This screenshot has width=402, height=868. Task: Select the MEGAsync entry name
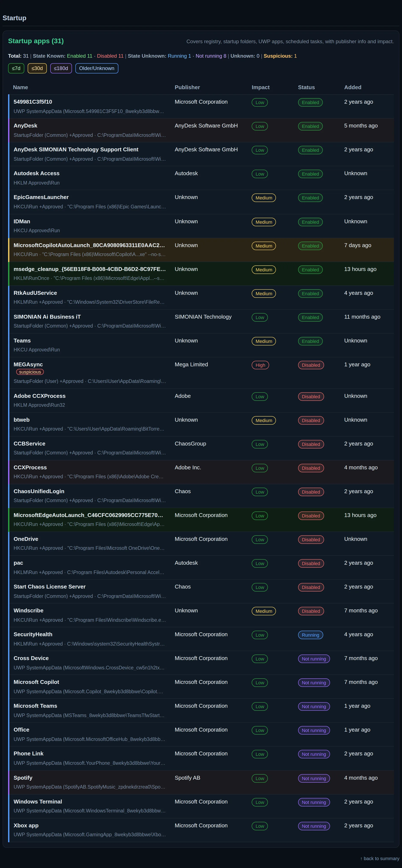[x=28, y=365]
